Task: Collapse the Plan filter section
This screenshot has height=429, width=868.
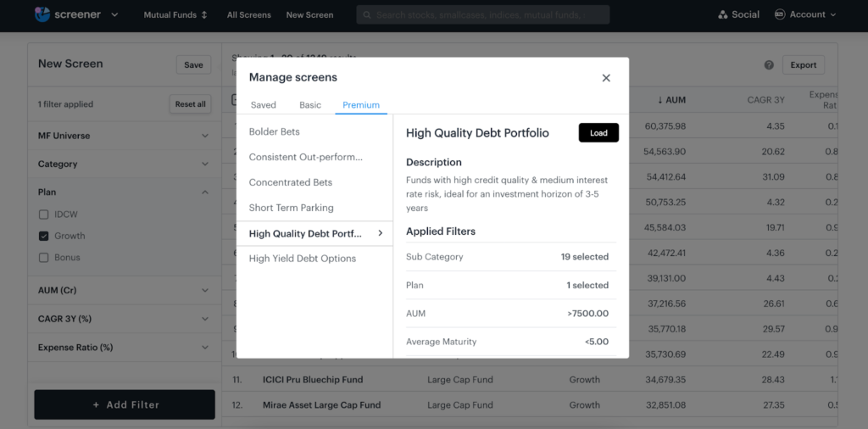Action: (205, 192)
